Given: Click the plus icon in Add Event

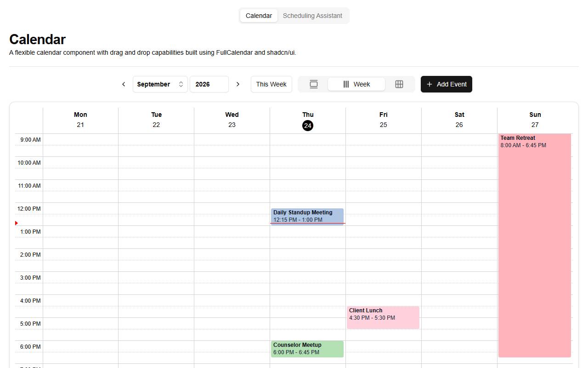Looking at the screenshot, I should (430, 84).
